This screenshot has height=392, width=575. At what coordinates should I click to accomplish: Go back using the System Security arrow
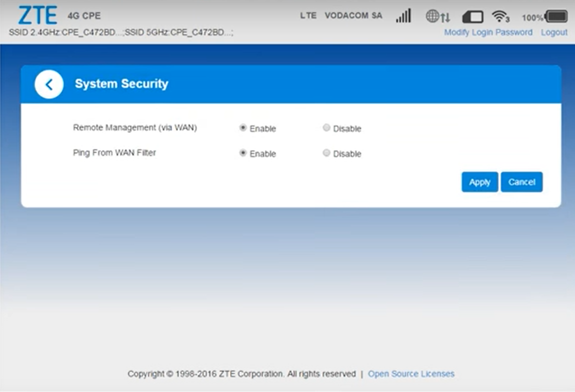tap(49, 84)
